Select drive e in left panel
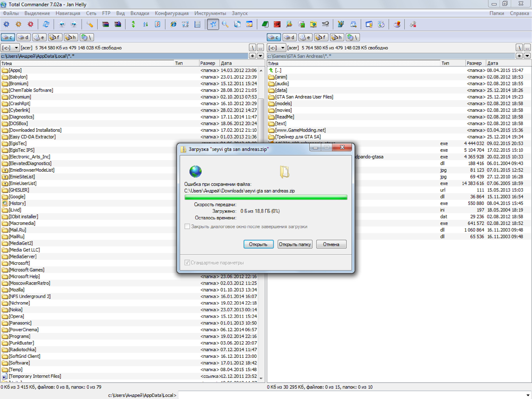 pos(39,37)
